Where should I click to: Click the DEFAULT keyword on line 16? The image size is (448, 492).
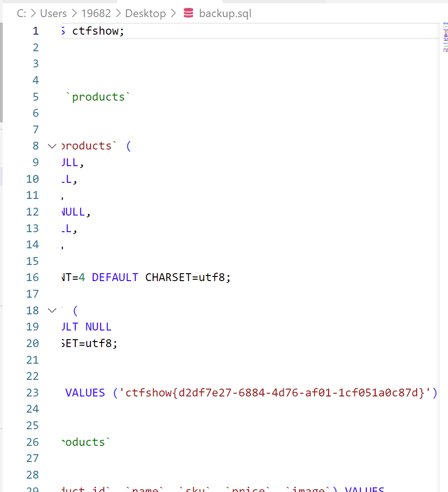pos(115,277)
